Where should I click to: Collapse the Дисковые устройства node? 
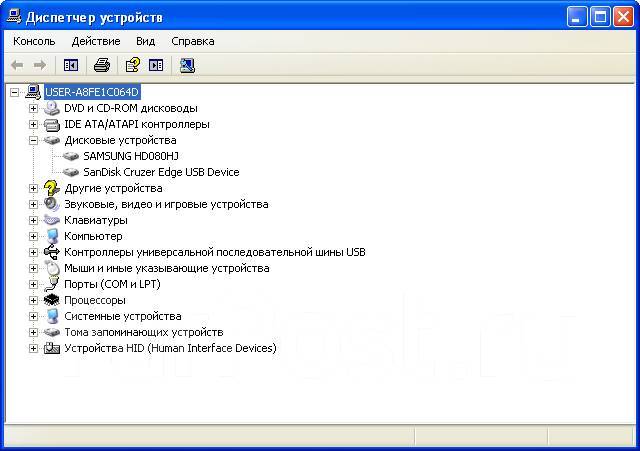33,140
